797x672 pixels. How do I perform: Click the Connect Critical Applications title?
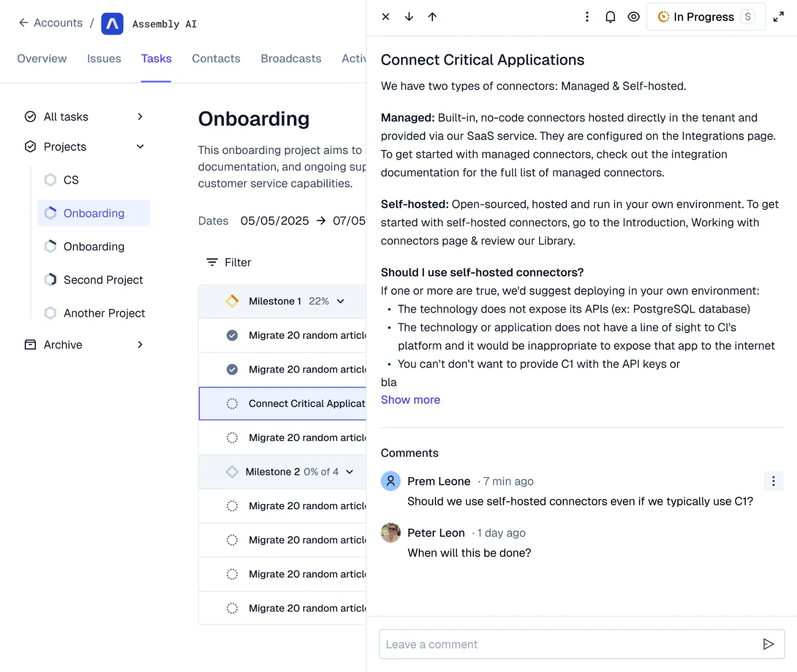pyautogui.click(x=483, y=60)
